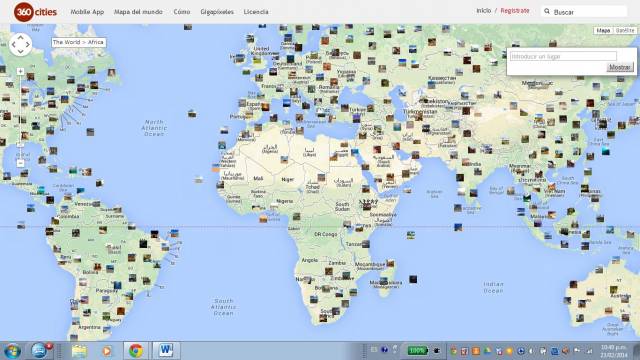Viewport: 640px width, 360px height.
Task: Open the Cómo menu item
Action: (182, 12)
